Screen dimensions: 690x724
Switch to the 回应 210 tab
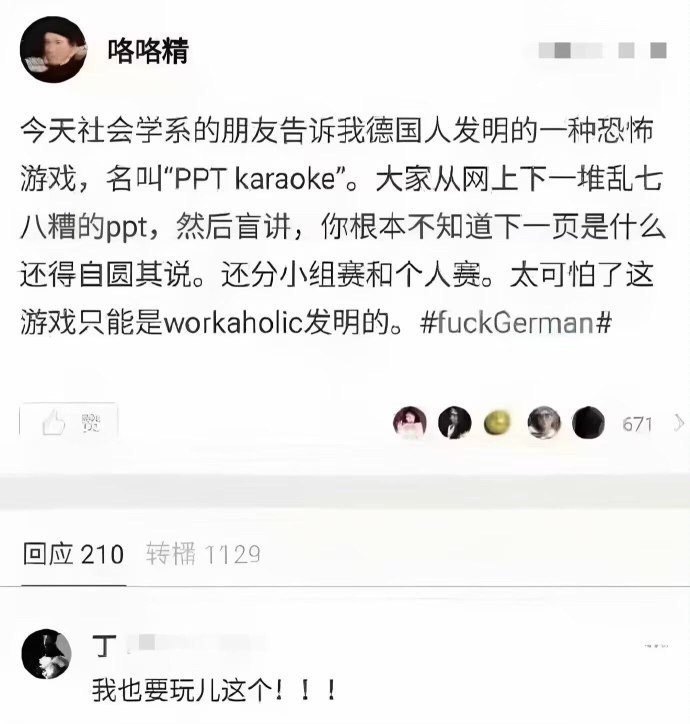tap(73, 554)
